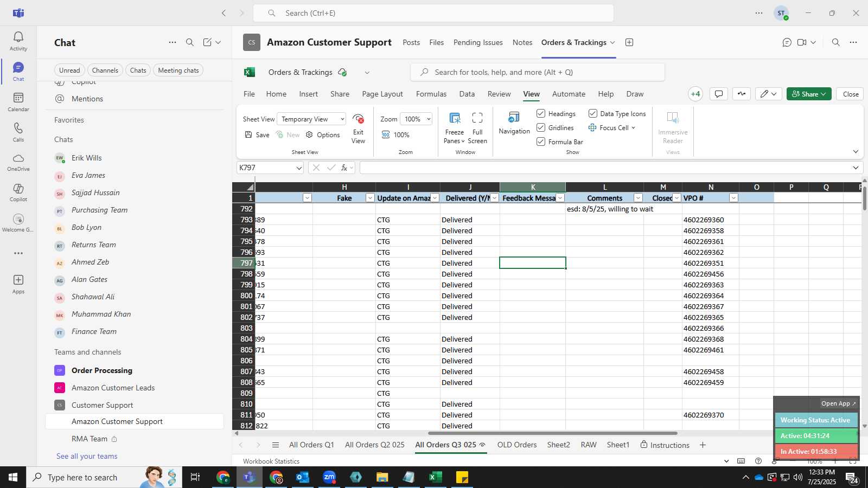Screen dimensions: 868x488
Task: Switch to the OLD Orders sheet tab
Action: pos(517,445)
